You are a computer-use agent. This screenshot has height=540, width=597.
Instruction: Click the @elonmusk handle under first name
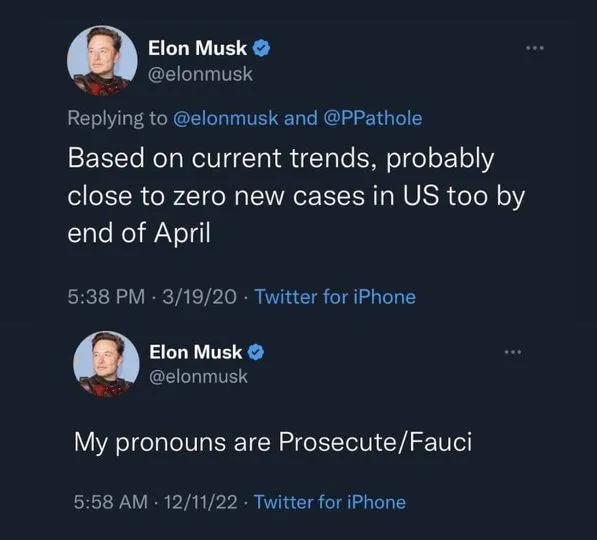pyautogui.click(x=200, y=74)
